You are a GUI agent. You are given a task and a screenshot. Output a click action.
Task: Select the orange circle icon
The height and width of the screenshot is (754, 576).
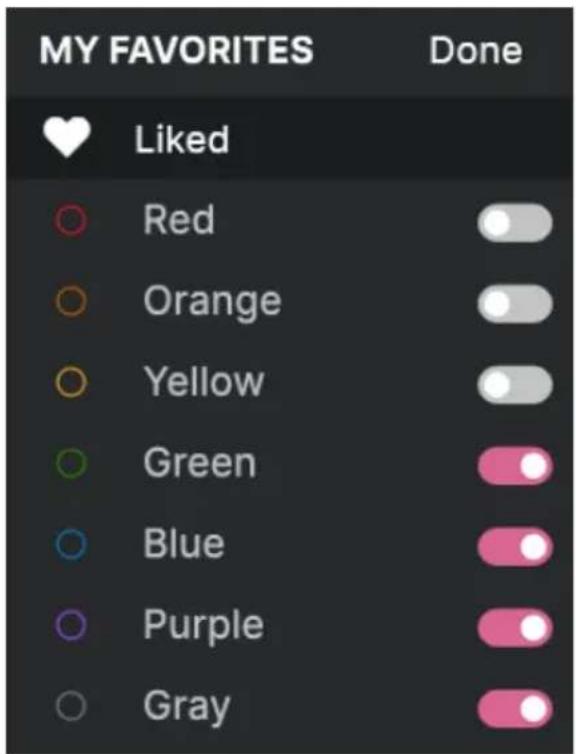[x=71, y=302]
